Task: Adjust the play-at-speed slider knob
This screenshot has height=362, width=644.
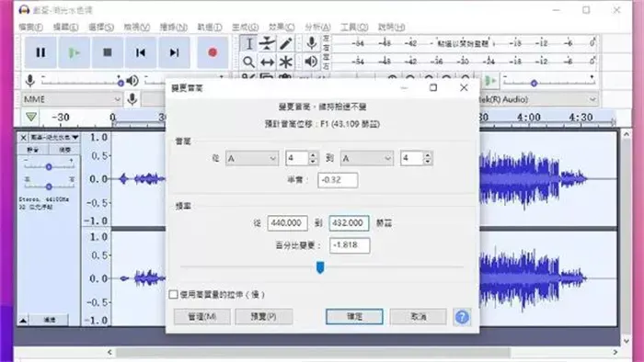Action: click(534, 84)
